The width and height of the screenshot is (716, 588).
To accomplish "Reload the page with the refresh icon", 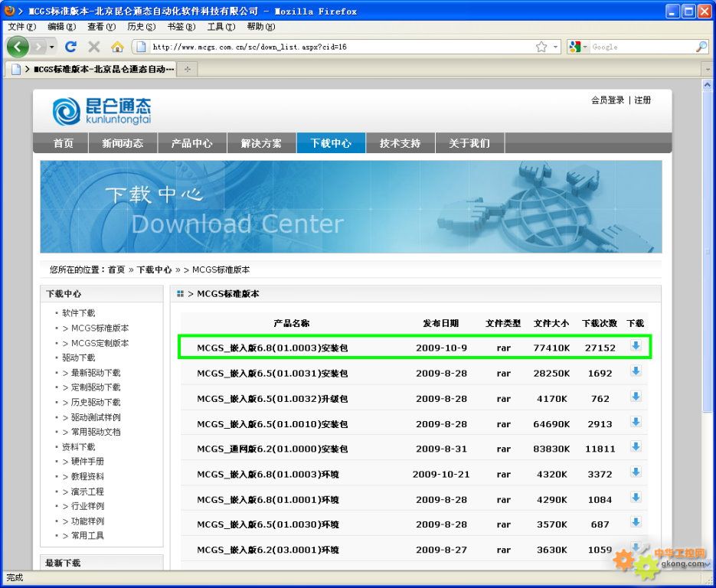I will point(70,47).
